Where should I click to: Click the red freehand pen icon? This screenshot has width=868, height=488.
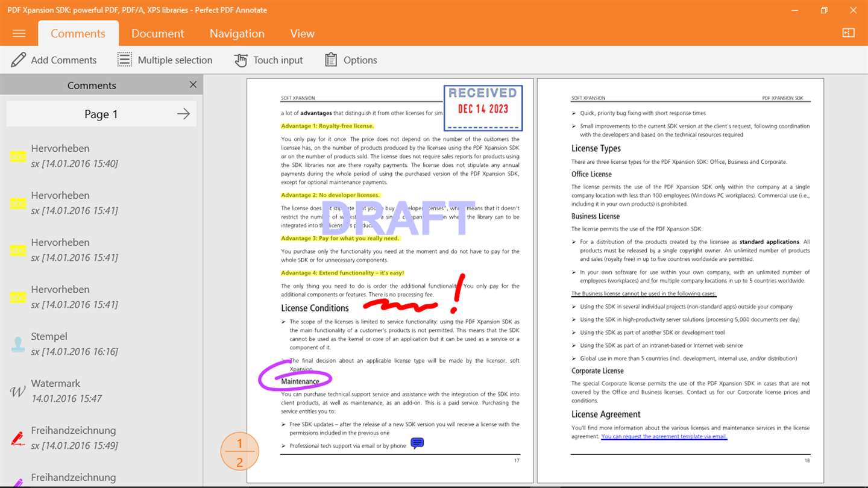coord(18,438)
